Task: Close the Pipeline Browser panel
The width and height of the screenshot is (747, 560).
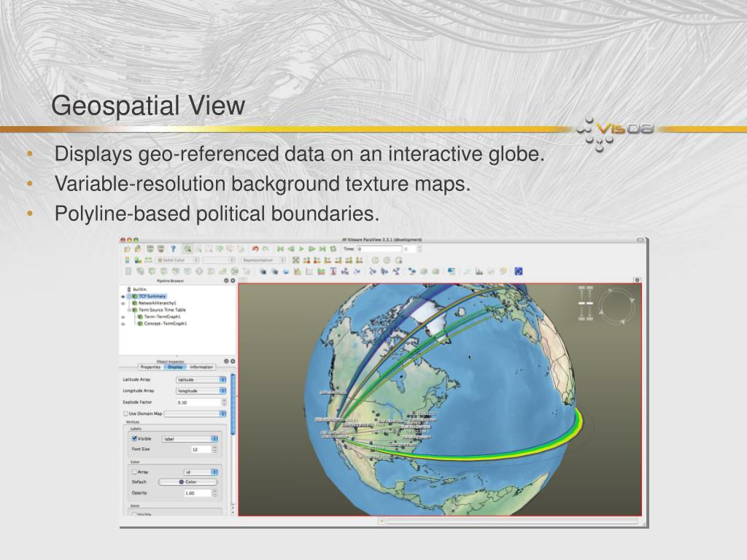Action: (233, 281)
